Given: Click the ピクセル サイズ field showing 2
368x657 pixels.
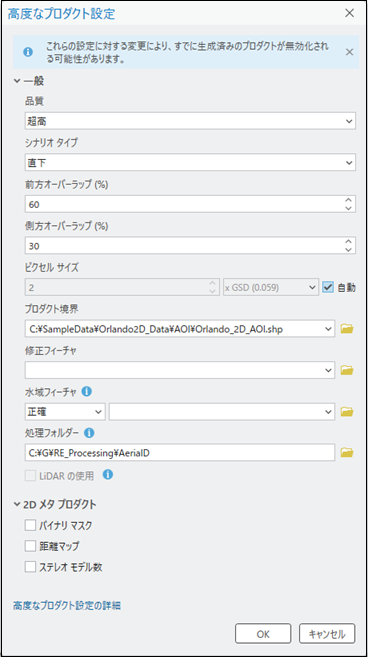Looking at the screenshot, I should pos(122,288).
